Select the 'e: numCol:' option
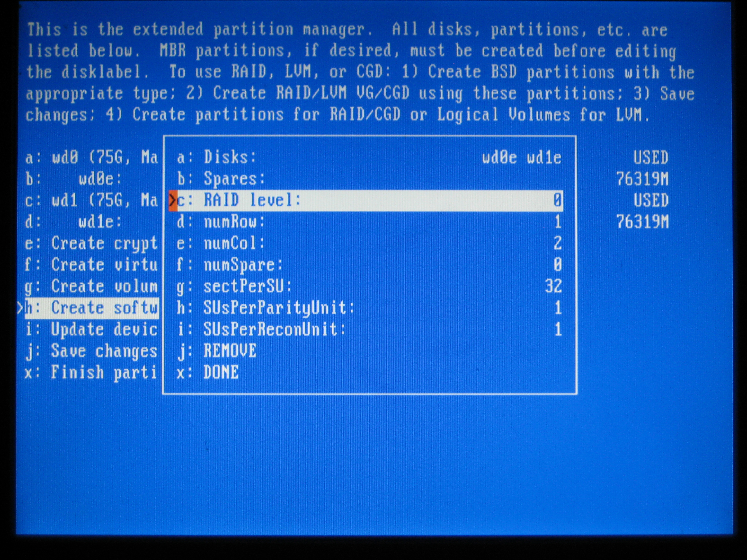The height and width of the screenshot is (560, 747). [369, 243]
